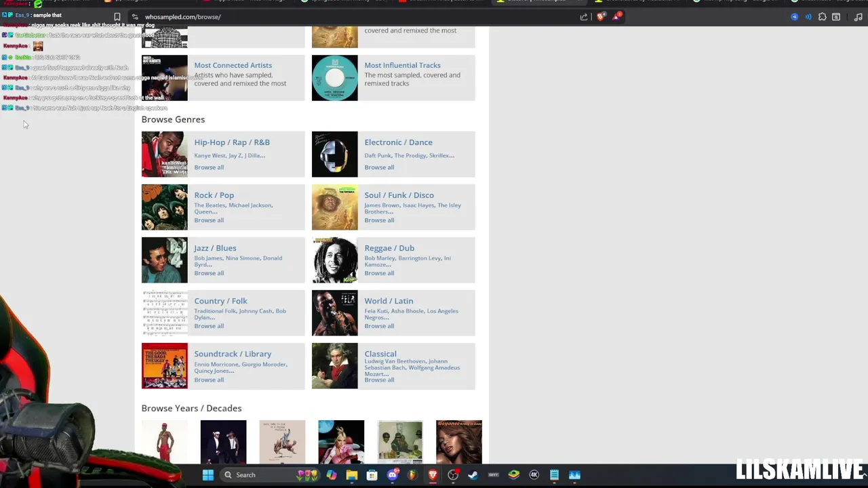Click the Most Influential Tracks vinyl thumbnail
Screen dimensions: 868x488
(334, 78)
